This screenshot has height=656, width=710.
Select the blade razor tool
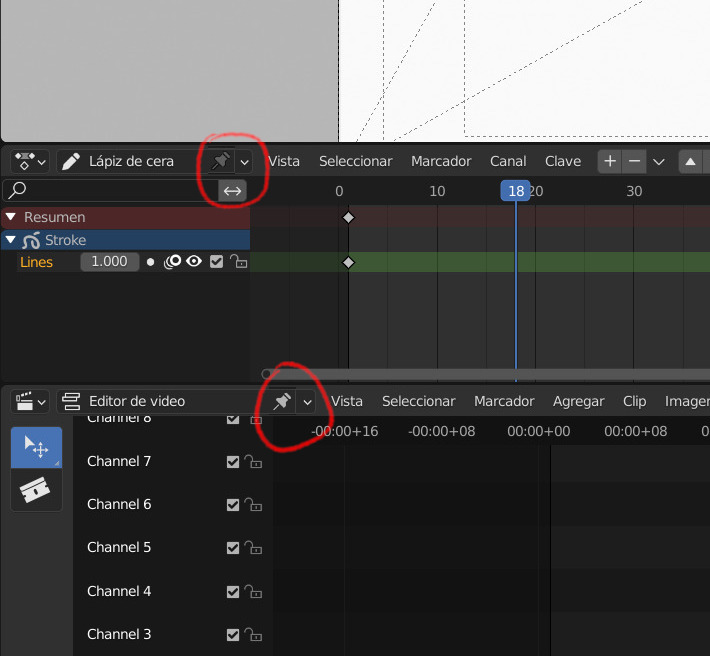pyautogui.click(x=36, y=490)
